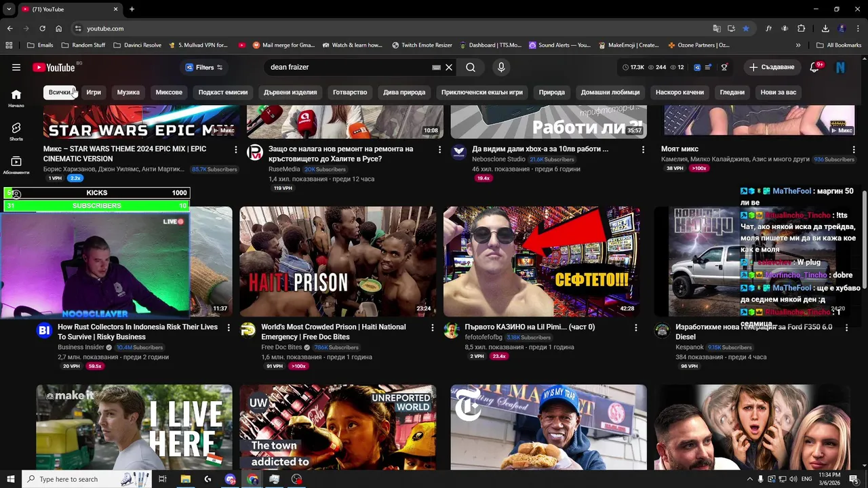The image size is (868, 488).
Task: Open the Haiti Prison video thumbnail
Action: [338, 262]
